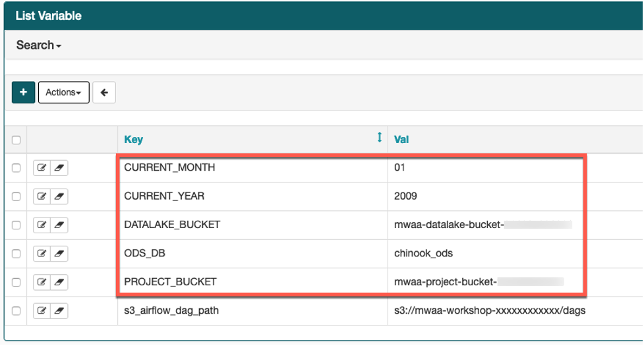Open the Actions dropdown menu
This screenshot has width=644, height=346.
tap(63, 93)
